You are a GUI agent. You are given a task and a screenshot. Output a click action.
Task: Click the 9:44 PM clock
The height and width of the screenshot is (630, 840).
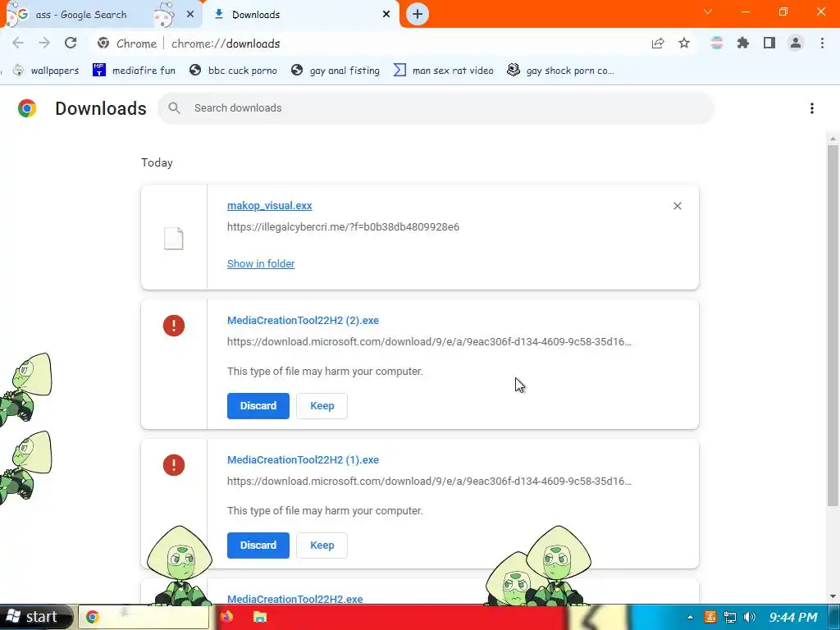[793, 617]
